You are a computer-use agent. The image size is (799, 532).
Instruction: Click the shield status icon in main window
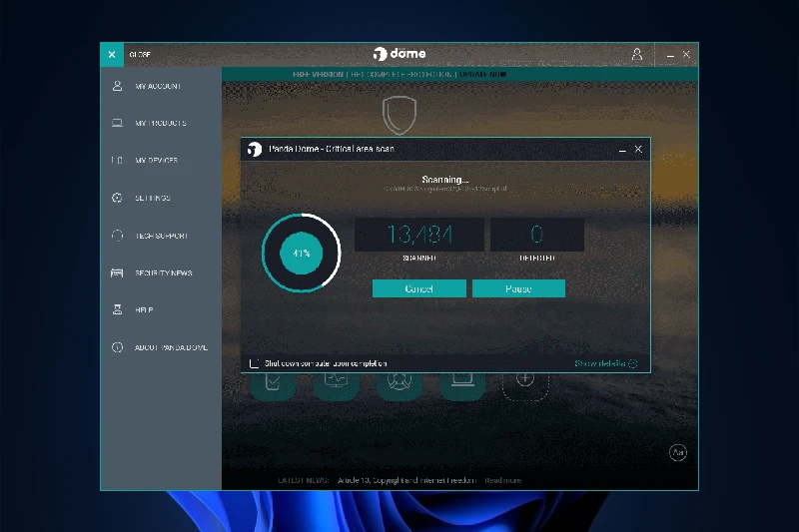coord(399,115)
